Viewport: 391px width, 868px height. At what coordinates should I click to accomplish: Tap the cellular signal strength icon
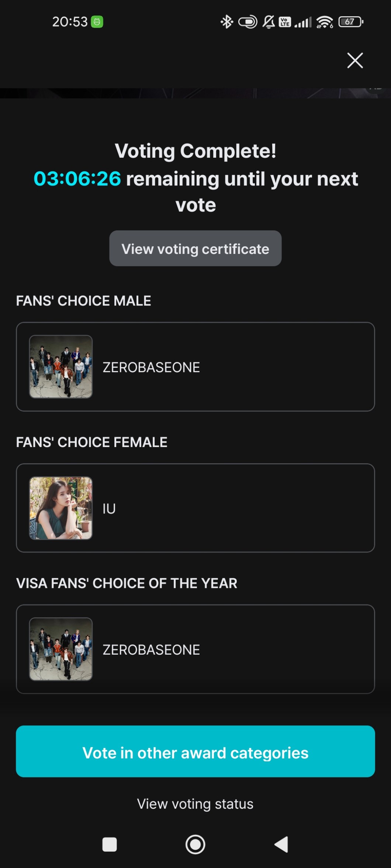[303, 22]
